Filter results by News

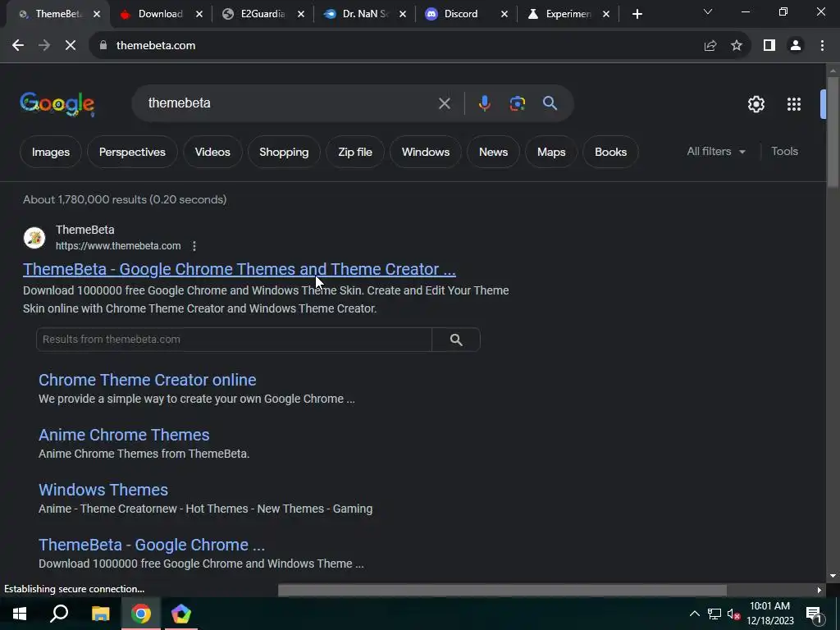point(493,152)
